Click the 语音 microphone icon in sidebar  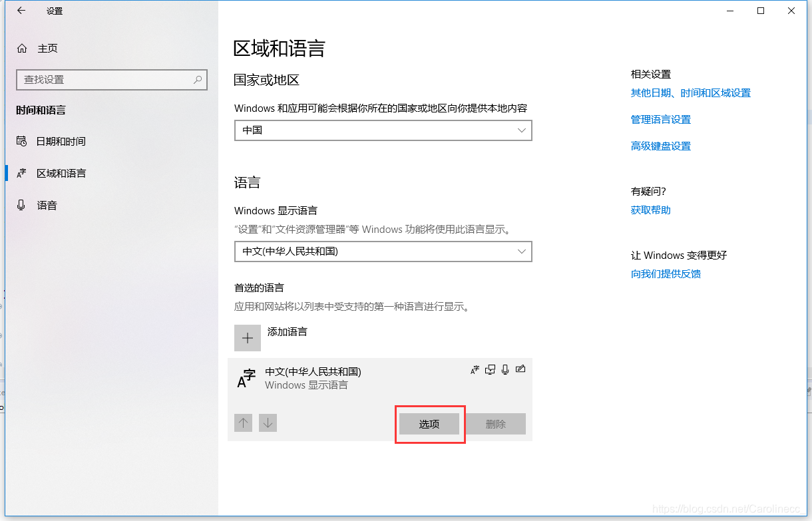point(22,205)
